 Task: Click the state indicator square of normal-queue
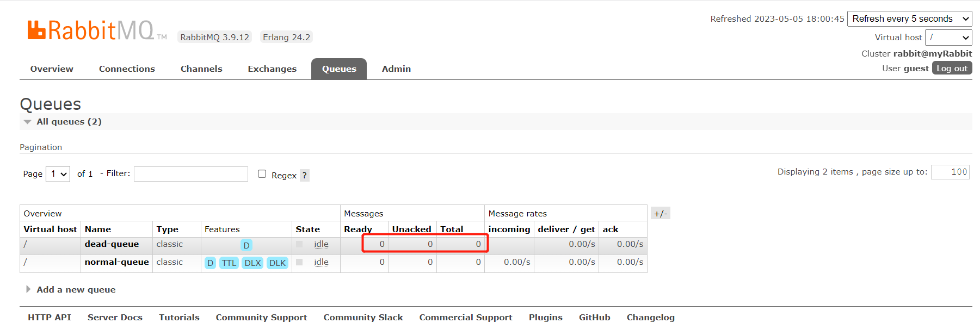pos(299,262)
